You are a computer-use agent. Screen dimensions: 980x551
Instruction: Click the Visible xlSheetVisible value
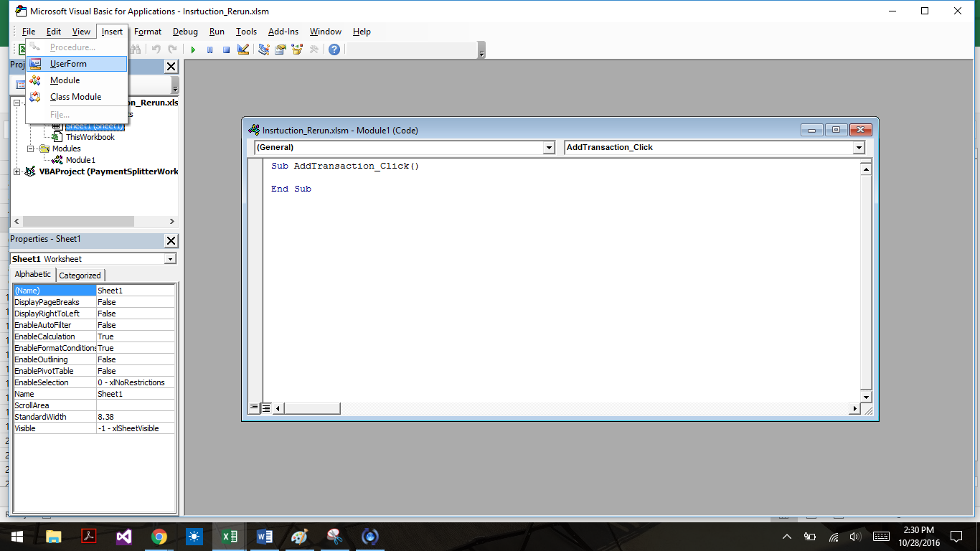tap(136, 428)
